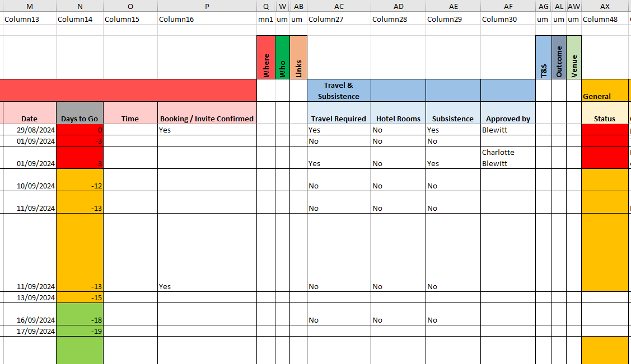
Task: Click the Date header cell
Action: (29, 113)
